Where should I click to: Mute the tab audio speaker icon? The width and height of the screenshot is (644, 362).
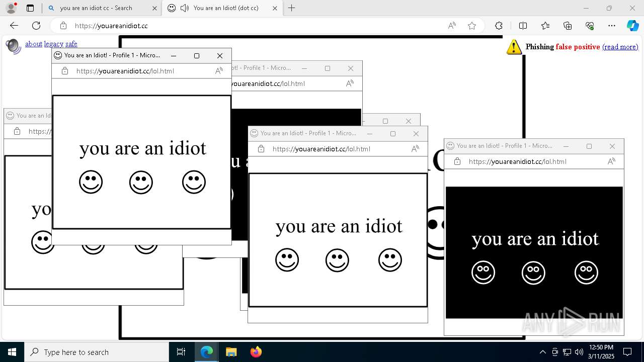coord(185,8)
